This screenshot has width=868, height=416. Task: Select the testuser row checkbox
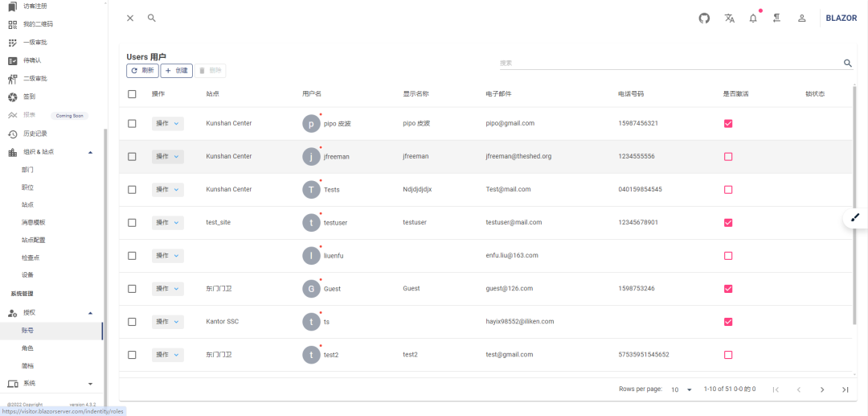132,223
